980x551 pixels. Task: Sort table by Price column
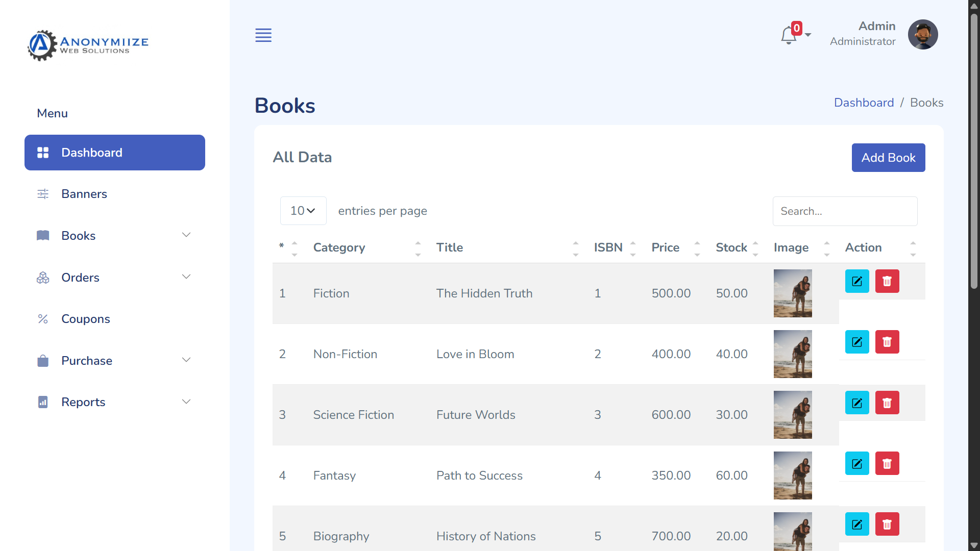[x=676, y=247]
